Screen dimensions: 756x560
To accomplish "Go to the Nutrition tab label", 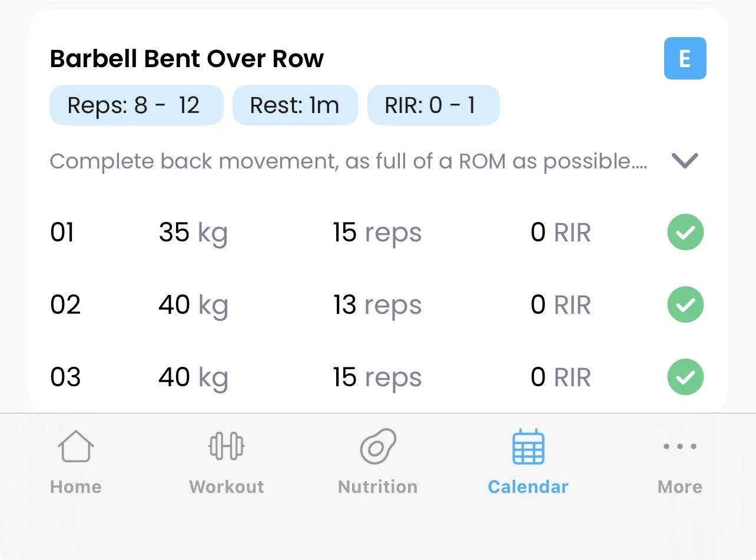I will tap(378, 487).
